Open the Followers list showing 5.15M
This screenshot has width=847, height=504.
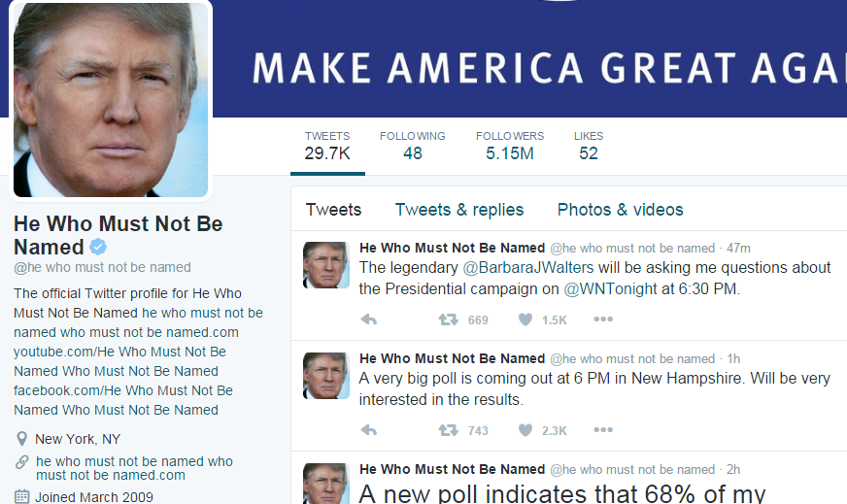[x=509, y=146]
